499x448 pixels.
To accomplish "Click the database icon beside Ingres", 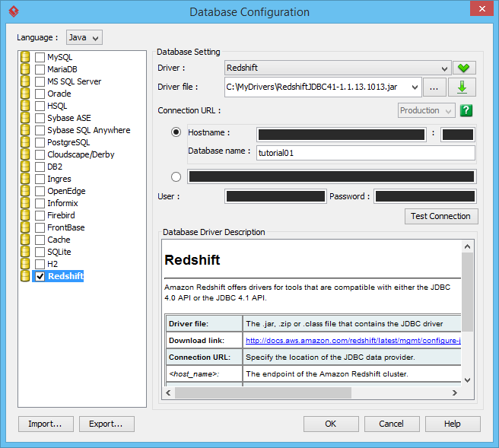I will click(25, 179).
